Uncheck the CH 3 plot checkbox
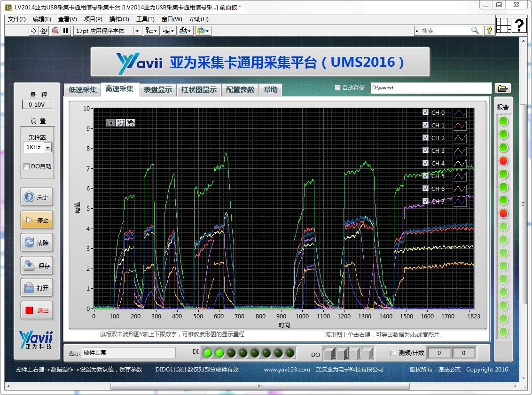 [x=425, y=150]
